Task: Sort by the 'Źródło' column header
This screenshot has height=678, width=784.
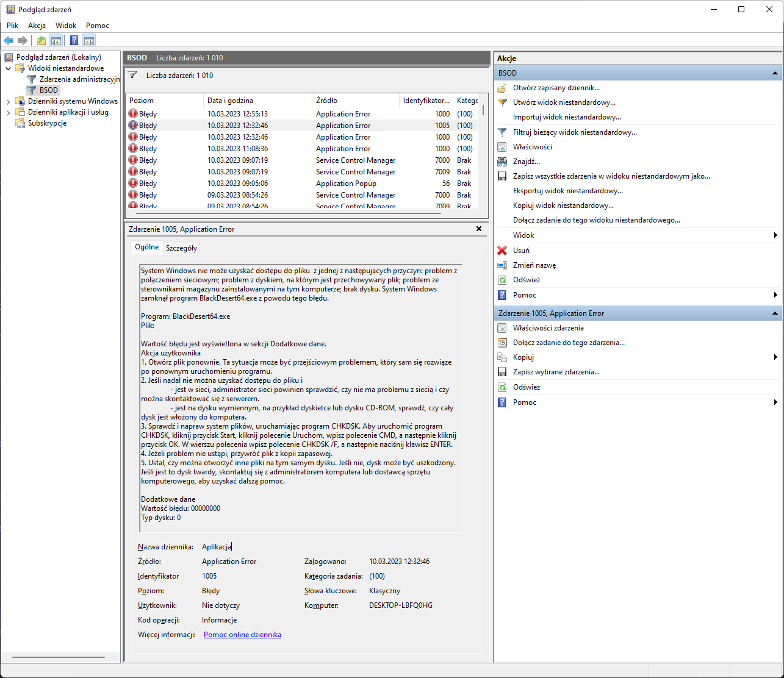Action: (x=355, y=101)
